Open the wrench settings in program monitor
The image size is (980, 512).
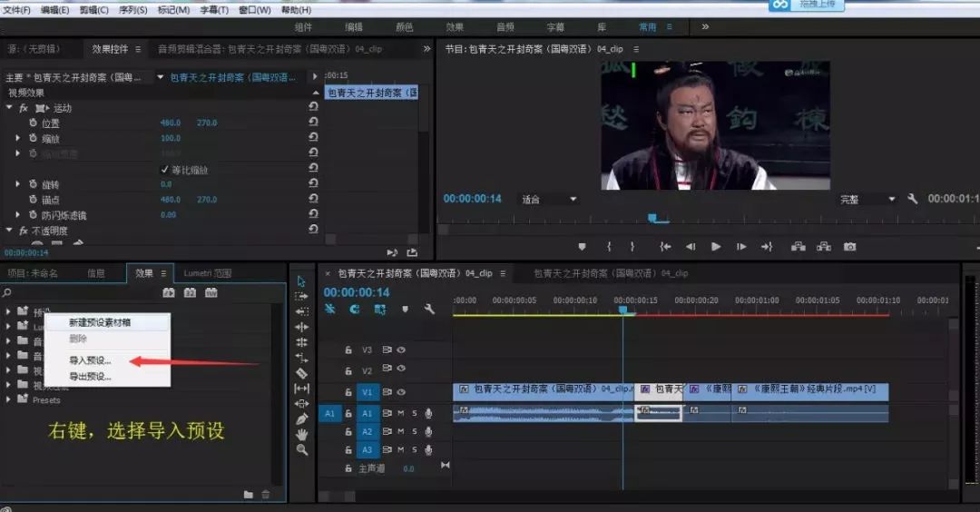pos(912,199)
